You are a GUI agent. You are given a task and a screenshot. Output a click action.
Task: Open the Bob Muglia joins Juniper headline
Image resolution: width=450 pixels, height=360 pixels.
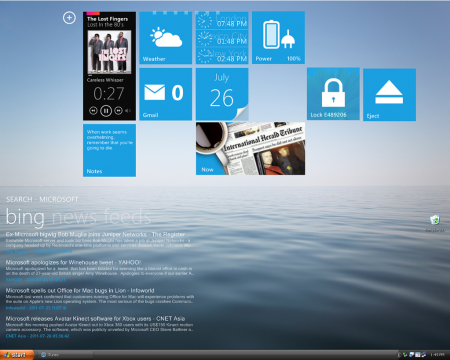tap(95, 234)
